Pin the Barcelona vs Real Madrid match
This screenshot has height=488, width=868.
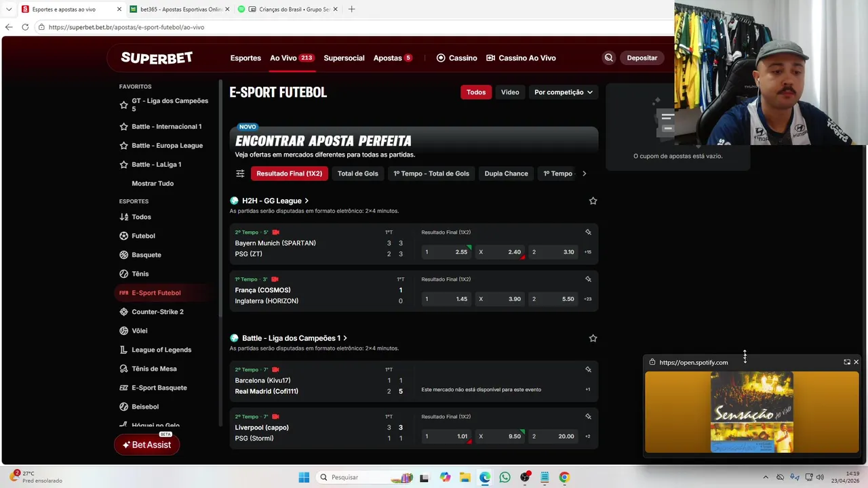pos(588,369)
